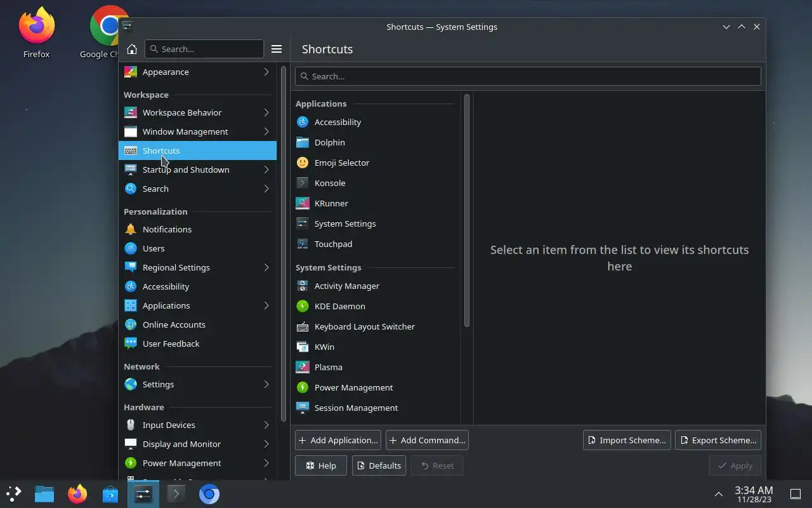Click the Workspace Behavior icon

tap(131, 112)
